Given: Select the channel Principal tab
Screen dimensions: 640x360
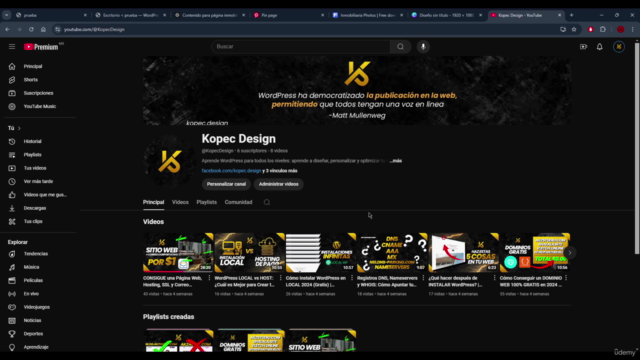Looking at the screenshot, I should click(153, 202).
